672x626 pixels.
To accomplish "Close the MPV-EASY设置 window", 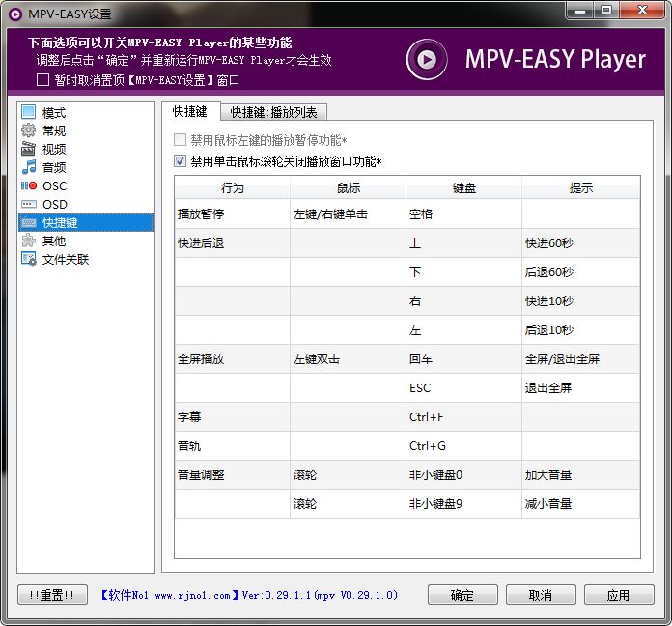I will tap(642, 11).
